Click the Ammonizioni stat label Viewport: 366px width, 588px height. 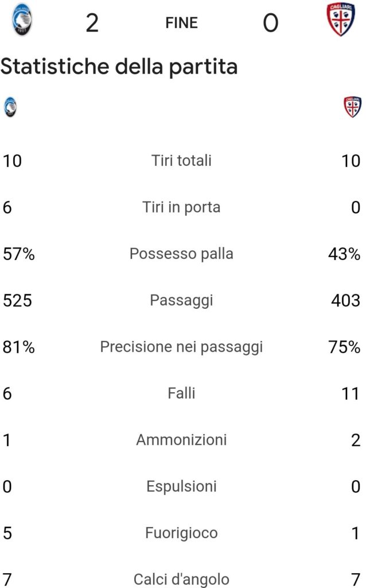[x=181, y=440]
